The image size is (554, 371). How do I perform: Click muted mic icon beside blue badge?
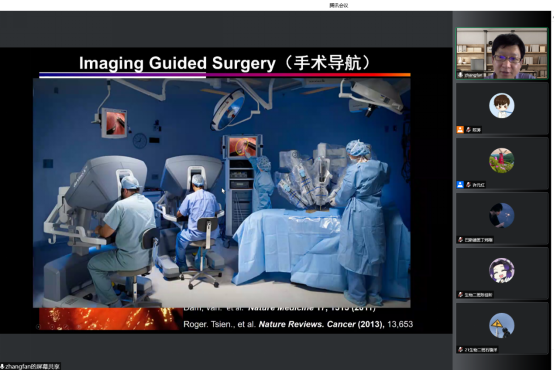click(468, 184)
